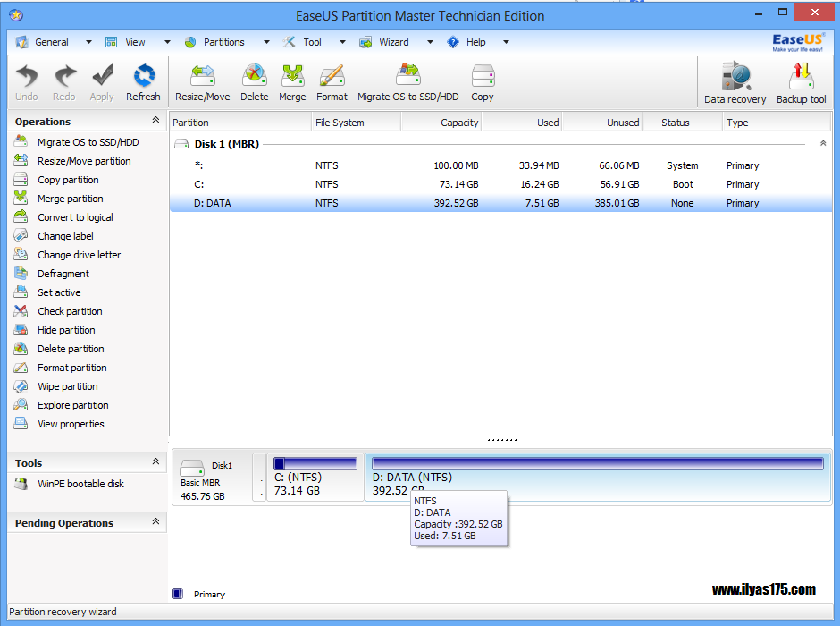Click the Merge toolbar icon

coord(292,82)
